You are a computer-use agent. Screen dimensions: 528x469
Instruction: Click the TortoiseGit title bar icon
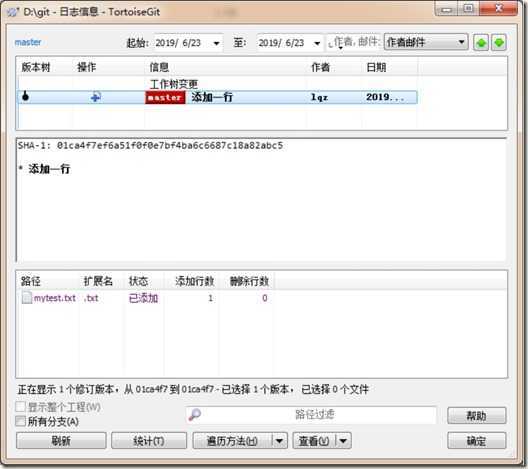[x=13, y=12]
